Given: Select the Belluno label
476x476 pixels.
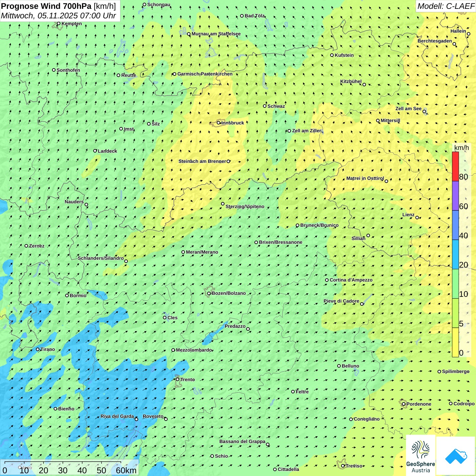Looking at the screenshot, I should pos(351,366).
